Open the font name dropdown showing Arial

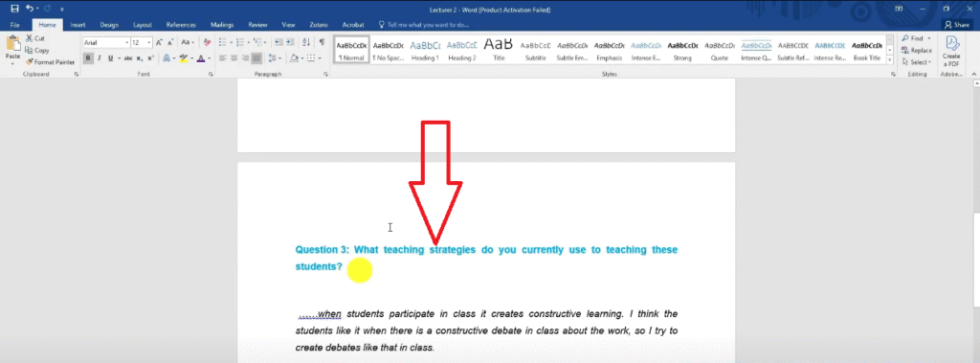(106, 42)
